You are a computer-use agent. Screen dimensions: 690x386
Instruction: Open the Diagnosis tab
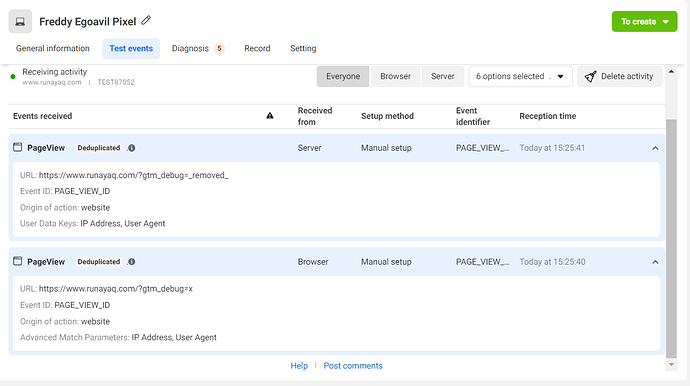[x=198, y=48]
